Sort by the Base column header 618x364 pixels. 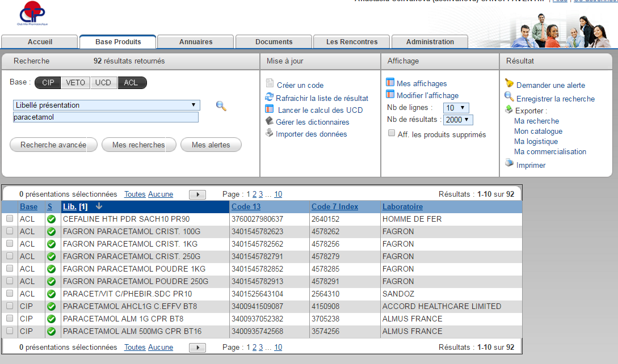(29, 206)
